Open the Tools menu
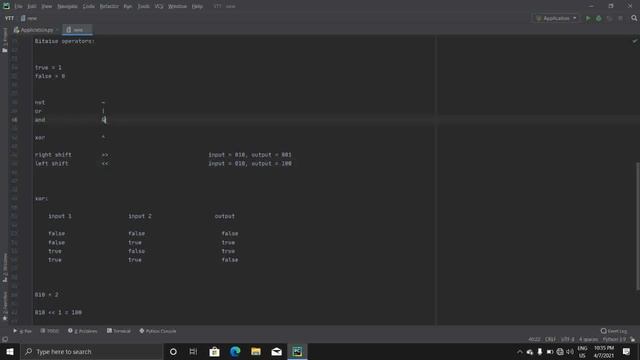This screenshot has height=360, width=640. (x=143, y=7)
